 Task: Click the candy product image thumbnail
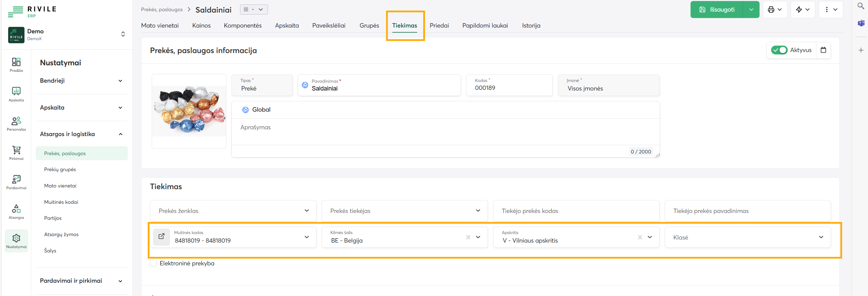pyautogui.click(x=189, y=111)
